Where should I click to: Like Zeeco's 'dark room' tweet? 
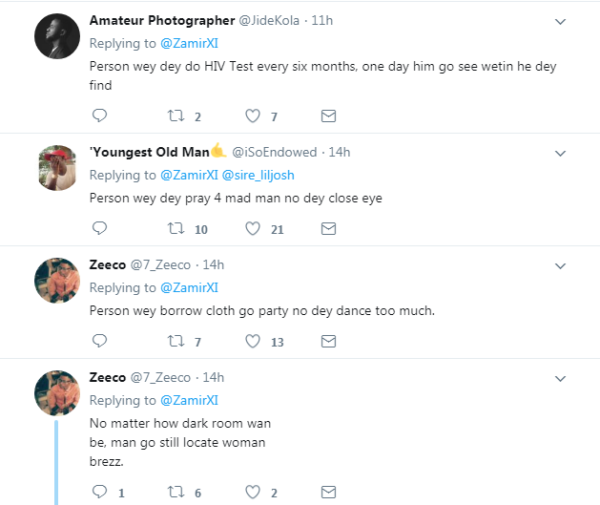click(x=253, y=492)
